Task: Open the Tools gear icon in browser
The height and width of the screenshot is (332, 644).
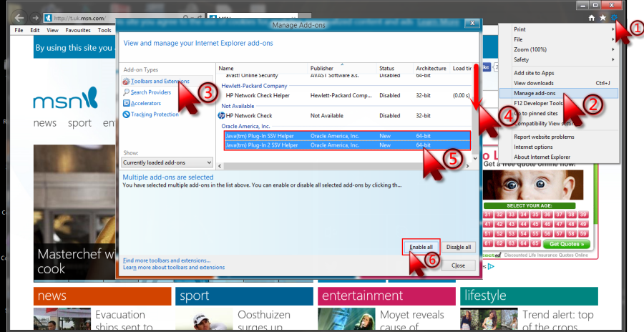Action: [614, 17]
